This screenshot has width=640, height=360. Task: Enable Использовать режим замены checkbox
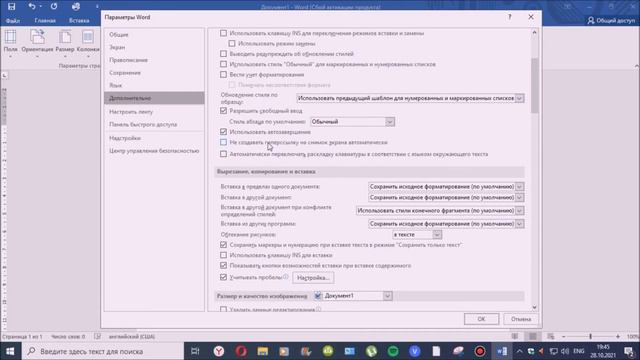[x=232, y=43]
